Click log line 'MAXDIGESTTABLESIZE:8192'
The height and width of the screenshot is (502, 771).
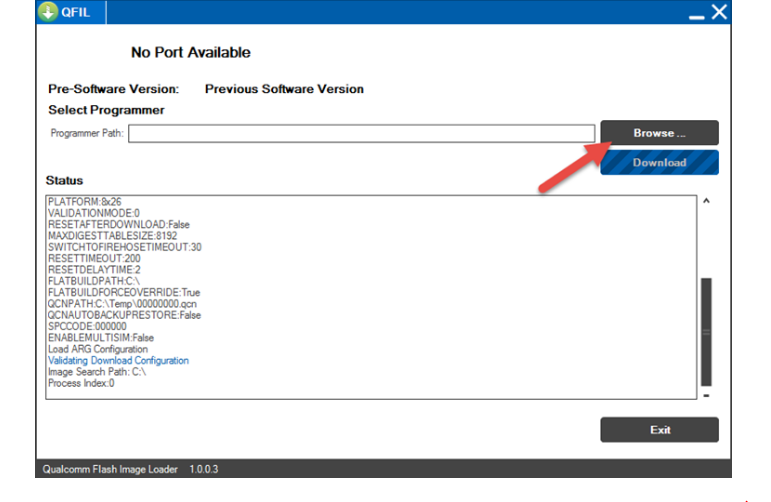(113, 236)
